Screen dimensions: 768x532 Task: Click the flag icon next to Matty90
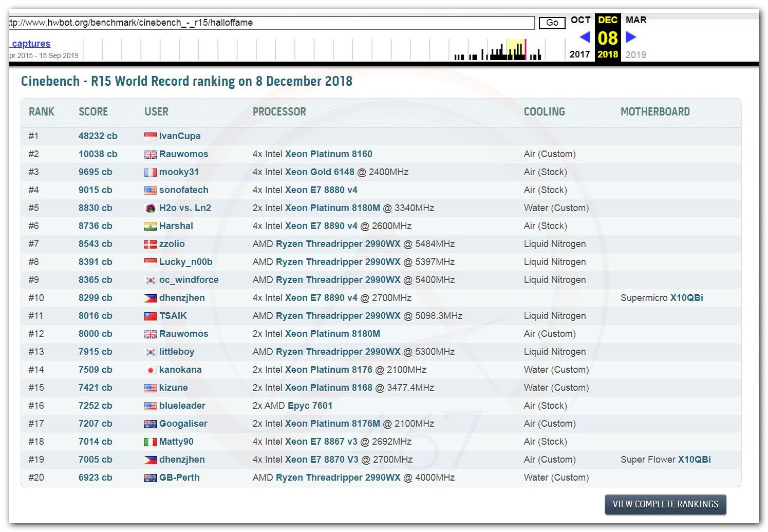point(150,442)
